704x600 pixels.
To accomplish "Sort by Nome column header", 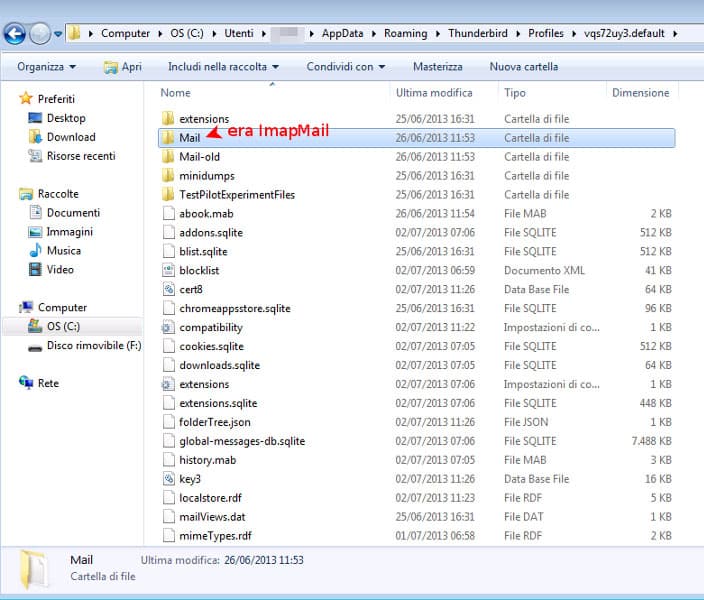I will (176, 93).
